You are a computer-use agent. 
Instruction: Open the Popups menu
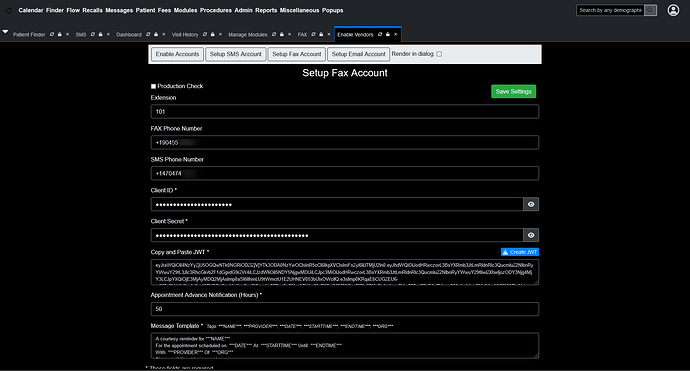click(333, 10)
